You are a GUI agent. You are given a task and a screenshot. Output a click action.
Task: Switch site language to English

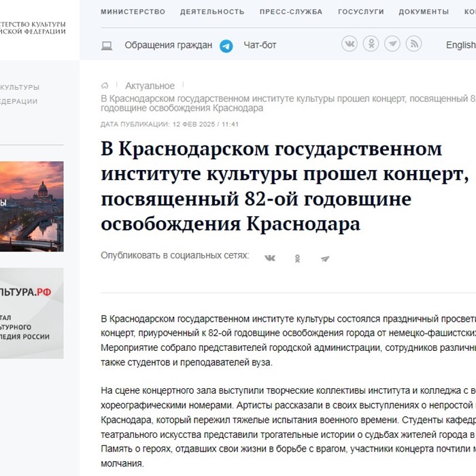(461, 46)
